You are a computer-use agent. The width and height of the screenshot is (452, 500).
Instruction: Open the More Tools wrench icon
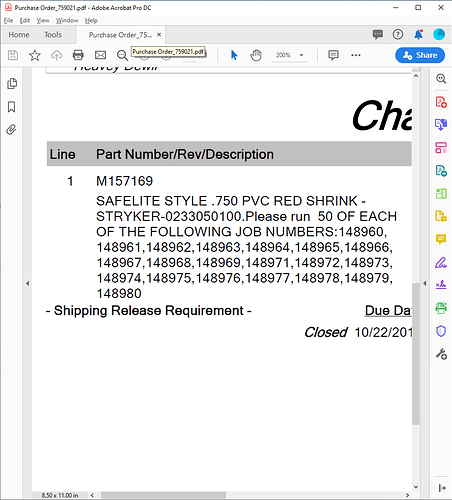click(x=441, y=354)
